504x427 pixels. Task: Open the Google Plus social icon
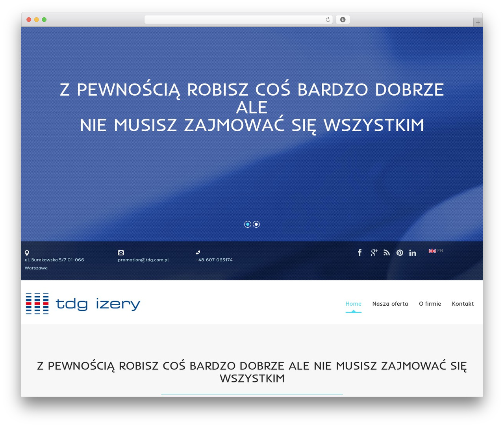pos(374,252)
